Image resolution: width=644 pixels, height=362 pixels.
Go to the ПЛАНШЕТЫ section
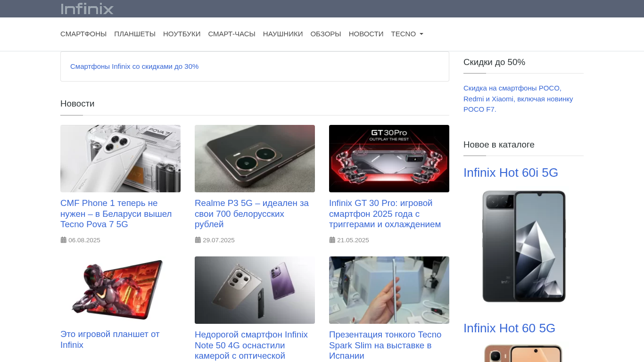pyautogui.click(x=135, y=34)
